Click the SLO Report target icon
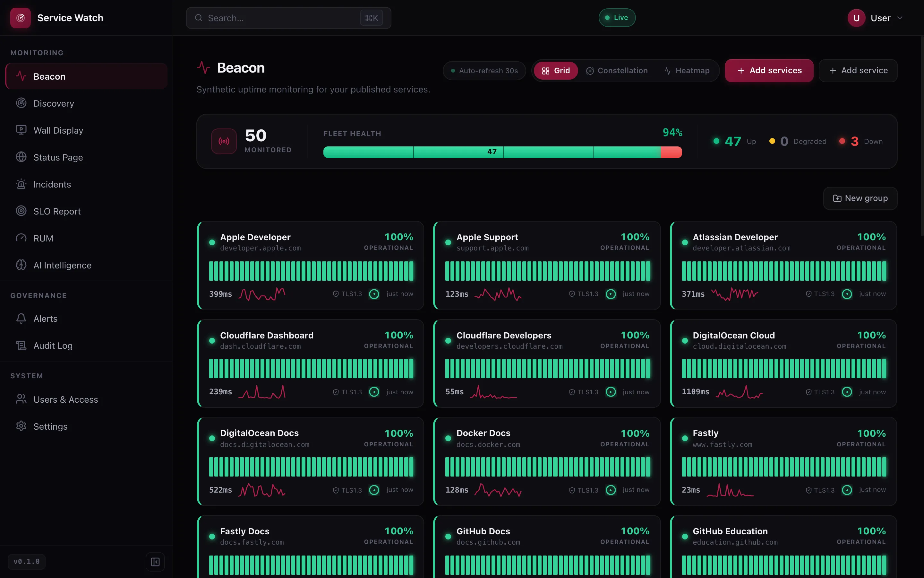The height and width of the screenshot is (578, 924). [x=21, y=211]
